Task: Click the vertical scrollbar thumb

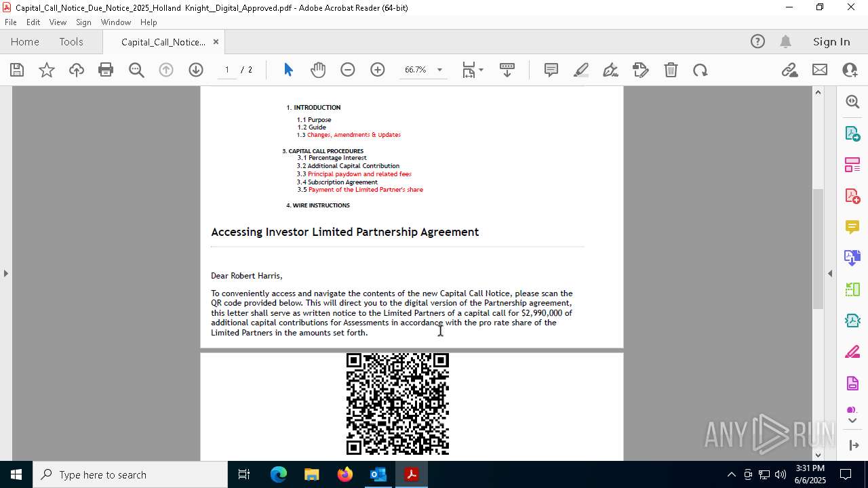Action: [818, 249]
